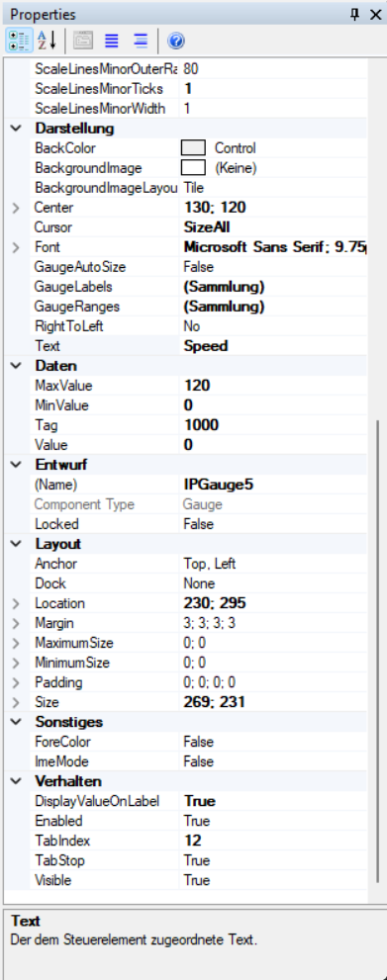Sort properties alphabetically
This screenshot has height=980, width=387.
pyautogui.click(x=47, y=41)
